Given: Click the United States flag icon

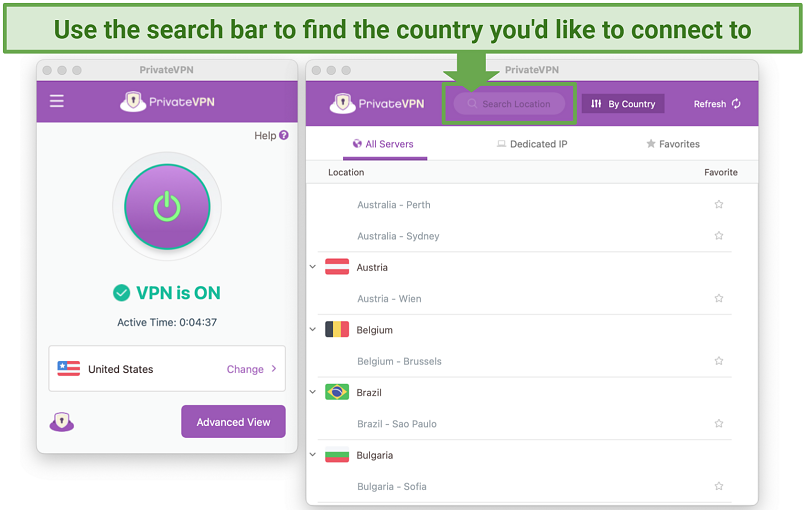Looking at the screenshot, I should tap(68, 369).
